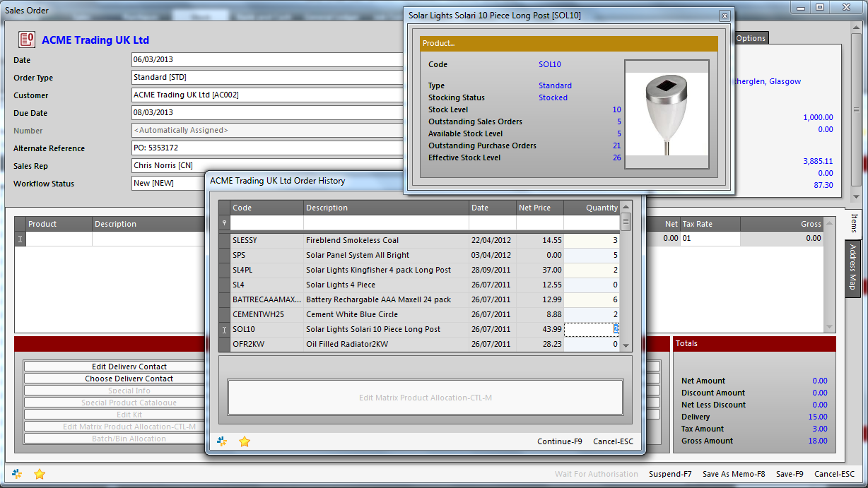Click the scroll up arrow in the Order History grid
The height and width of the screenshot is (488, 868).
point(626,206)
